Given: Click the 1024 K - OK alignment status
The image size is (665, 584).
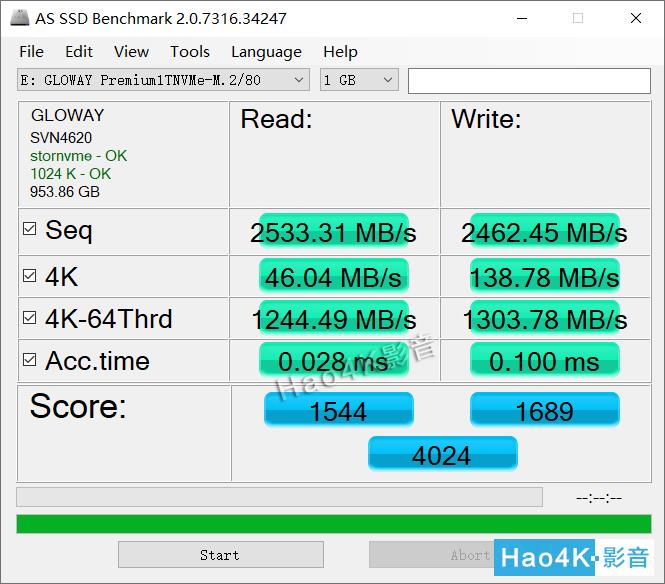Looking at the screenshot, I should click(70, 173).
